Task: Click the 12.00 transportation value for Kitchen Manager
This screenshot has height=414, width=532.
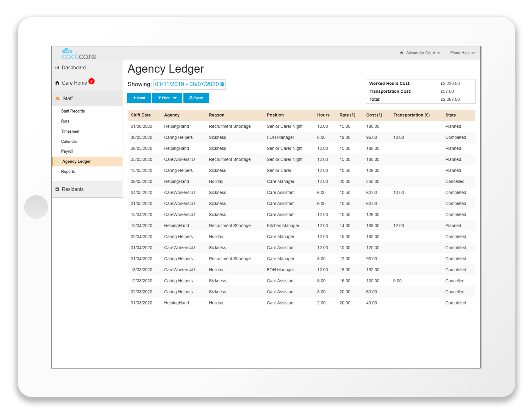Action: tap(398, 226)
